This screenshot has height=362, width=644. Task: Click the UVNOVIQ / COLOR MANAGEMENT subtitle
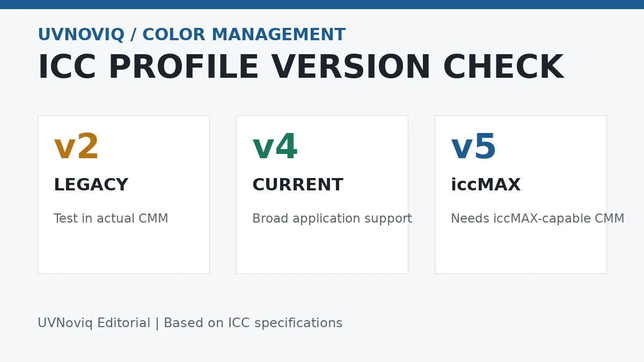pos(192,35)
